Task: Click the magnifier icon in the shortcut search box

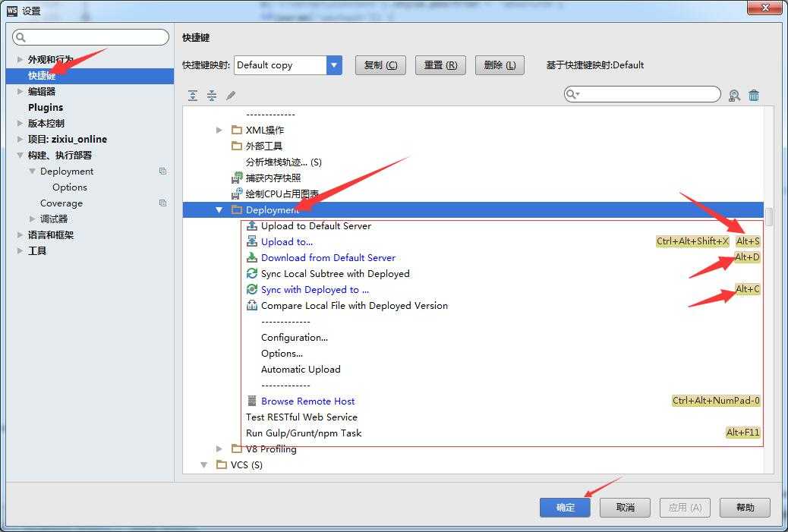Action: [x=572, y=94]
